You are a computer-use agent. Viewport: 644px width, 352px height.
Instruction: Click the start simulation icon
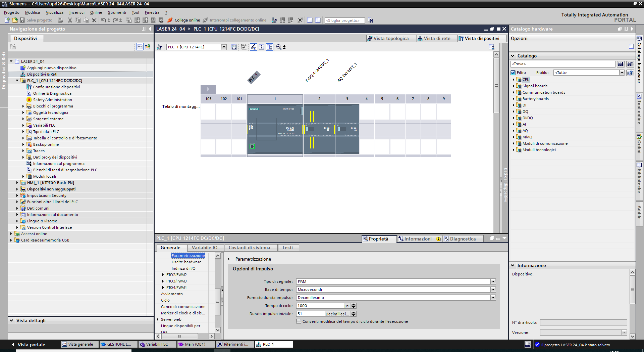point(153,20)
